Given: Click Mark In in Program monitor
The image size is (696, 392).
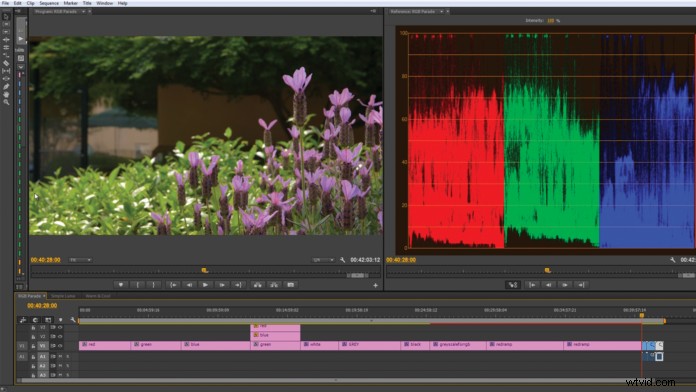Looking at the screenshot, I should (138, 285).
